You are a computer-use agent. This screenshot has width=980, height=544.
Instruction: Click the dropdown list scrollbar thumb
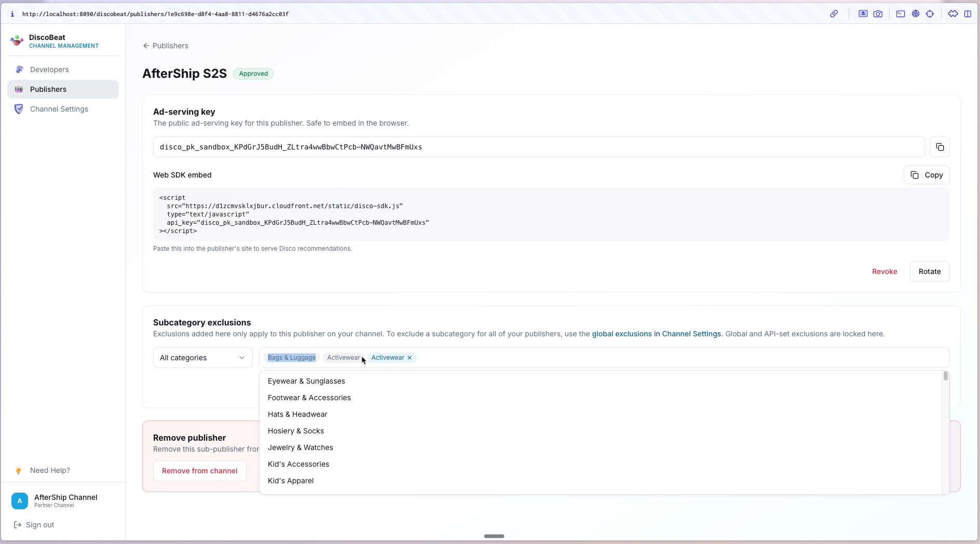[946, 376]
